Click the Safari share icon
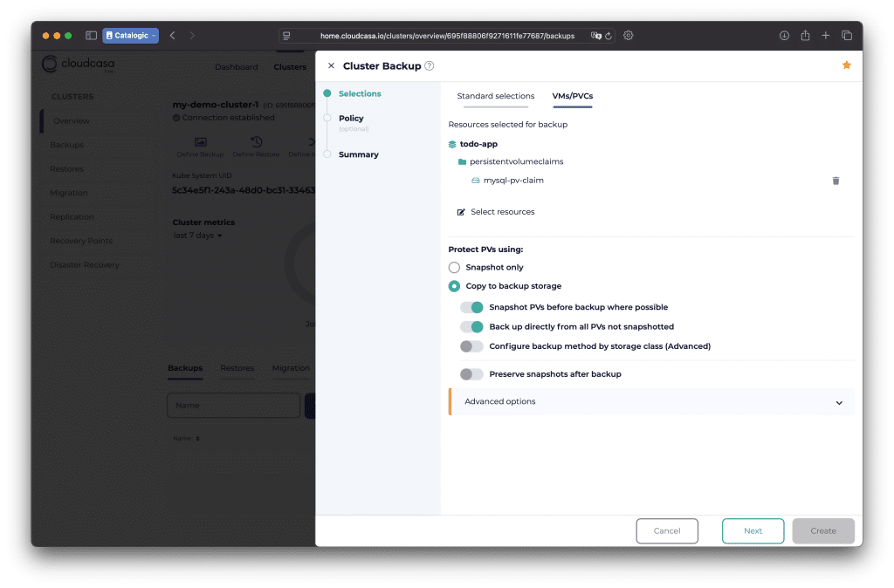894x588 pixels. click(x=805, y=36)
